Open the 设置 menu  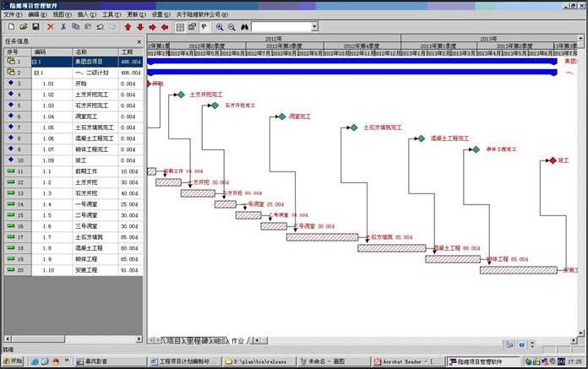pyautogui.click(x=161, y=14)
